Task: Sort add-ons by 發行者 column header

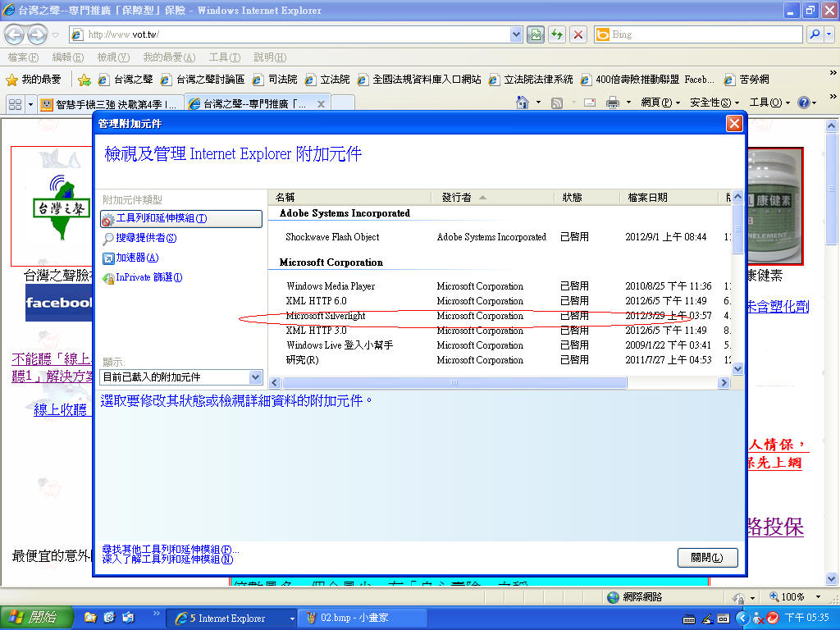Action: pos(492,198)
